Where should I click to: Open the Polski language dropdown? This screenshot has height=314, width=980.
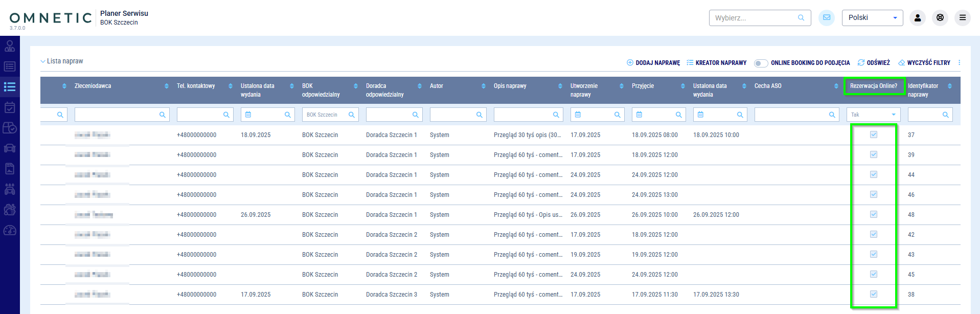[872, 18]
